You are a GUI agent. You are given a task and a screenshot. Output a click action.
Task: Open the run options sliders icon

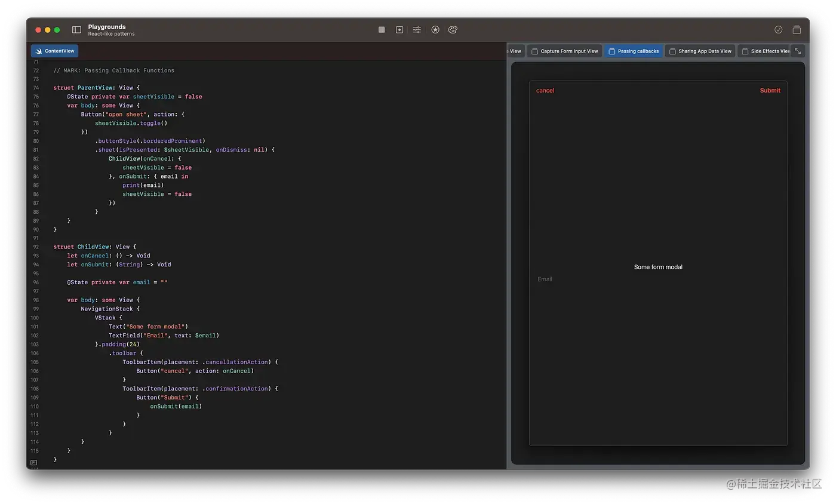(x=417, y=30)
